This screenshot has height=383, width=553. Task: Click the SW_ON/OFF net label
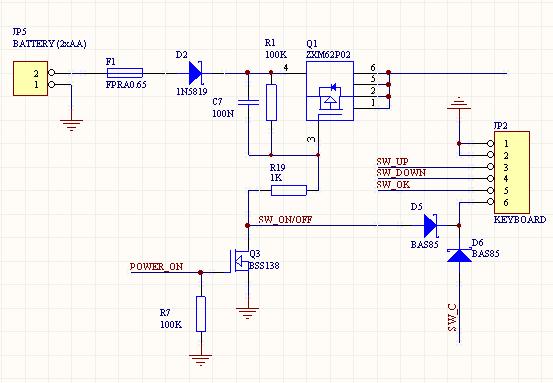[285, 220]
